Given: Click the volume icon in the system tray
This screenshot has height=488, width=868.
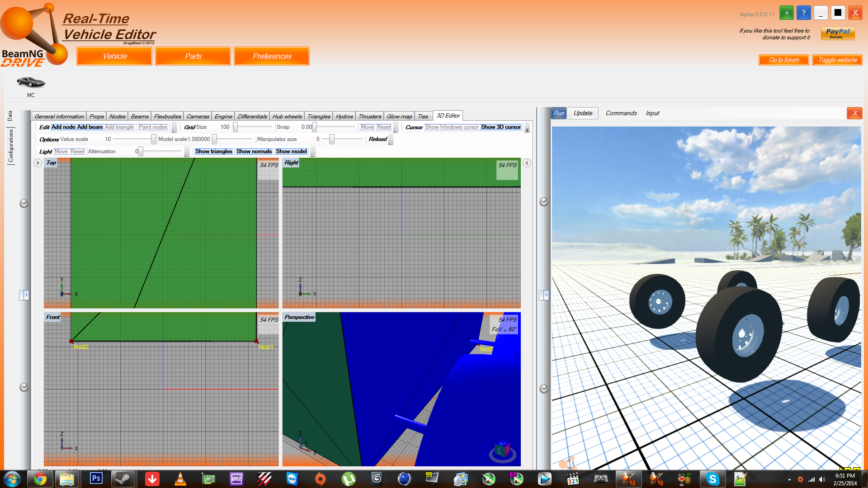Looking at the screenshot, I should tap(822, 479).
